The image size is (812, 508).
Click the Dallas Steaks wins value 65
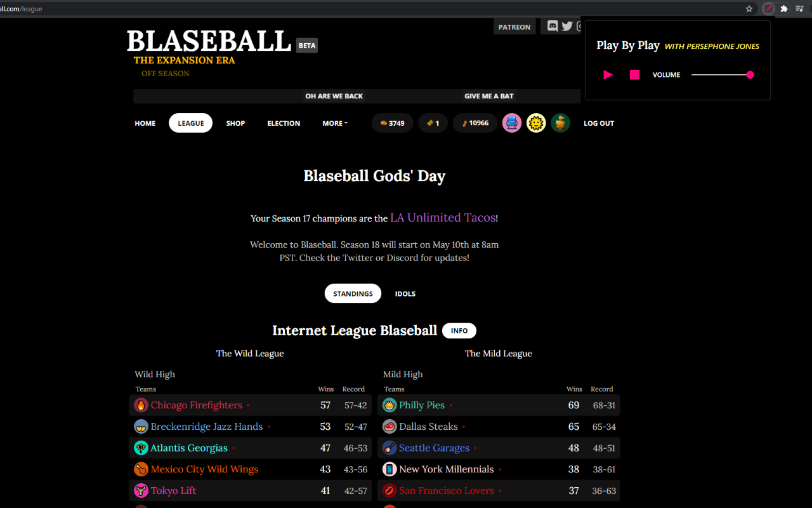click(x=573, y=427)
